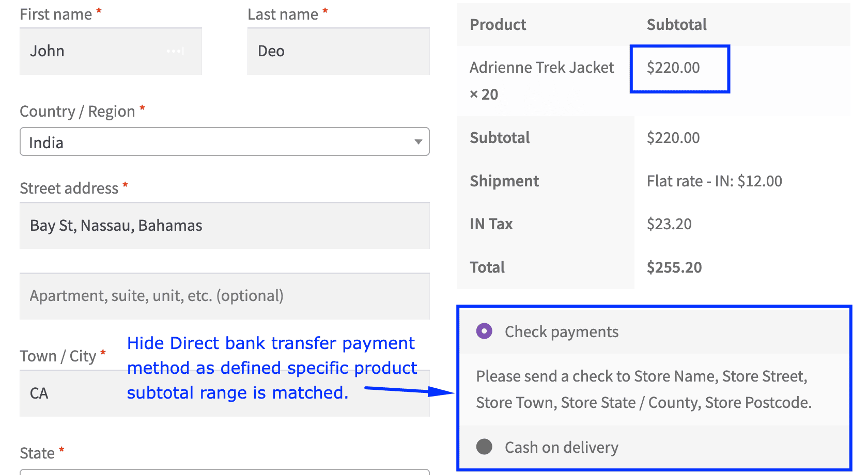Click the Flat rate - IN shipping cost
This screenshot has width=868, height=475.
pos(714,181)
